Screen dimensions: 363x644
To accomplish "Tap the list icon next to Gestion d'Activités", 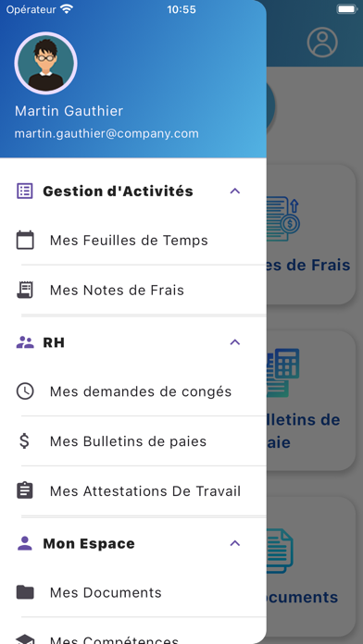I will point(25,191).
